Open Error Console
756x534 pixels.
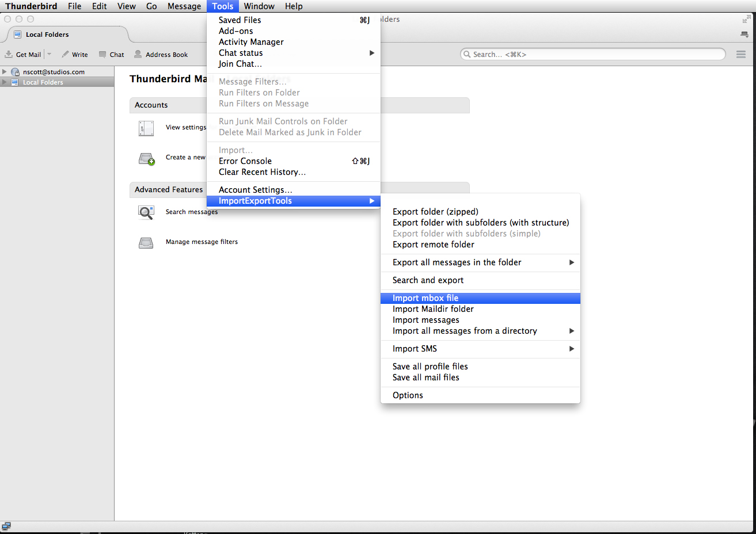[294, 161]
